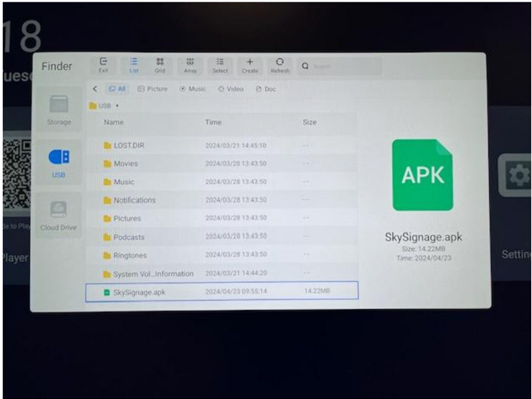Sort by the Name column header
The image size is (532, 399).
(x=114, y=122)
